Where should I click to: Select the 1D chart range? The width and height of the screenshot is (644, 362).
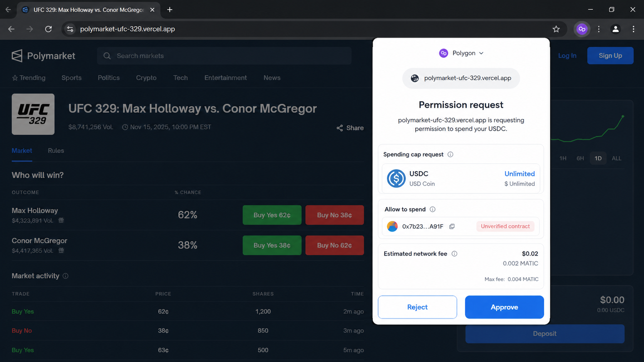598,158
